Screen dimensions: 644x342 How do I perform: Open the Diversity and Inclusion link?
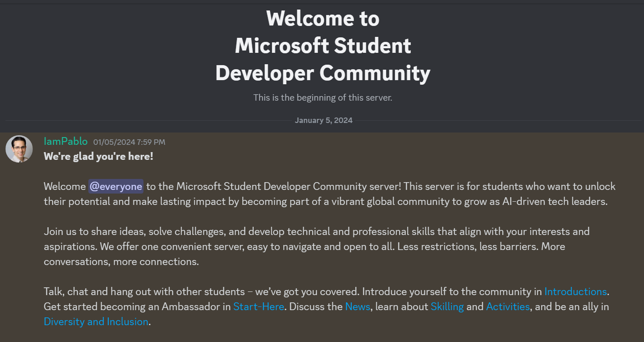tap(96, 322)
